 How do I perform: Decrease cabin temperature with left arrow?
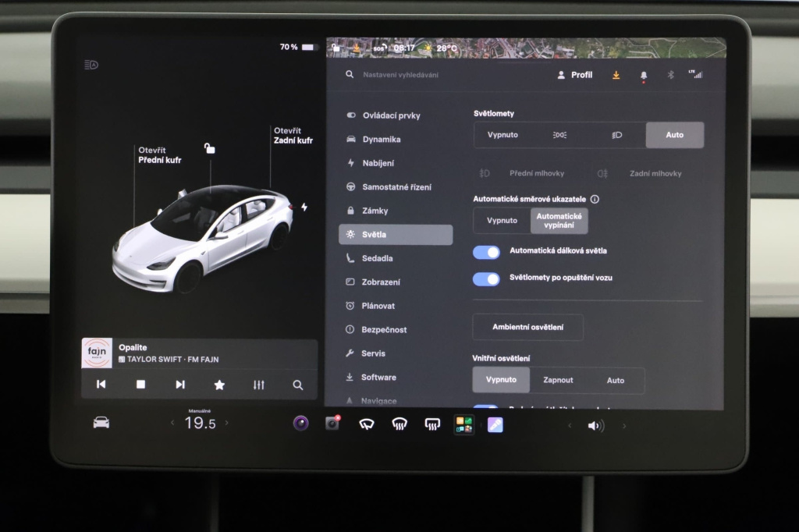click(172, 423)
